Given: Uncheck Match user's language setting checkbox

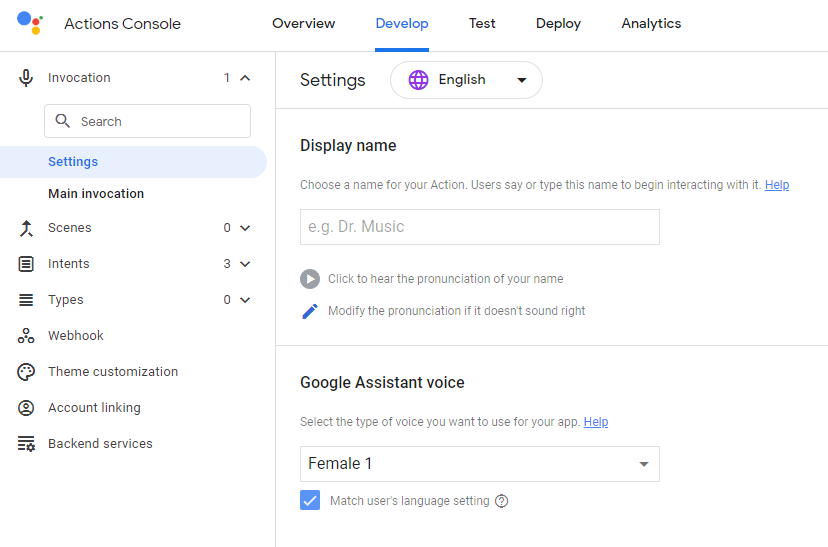Looking at the screenshot, I should [x=310, y=501].
